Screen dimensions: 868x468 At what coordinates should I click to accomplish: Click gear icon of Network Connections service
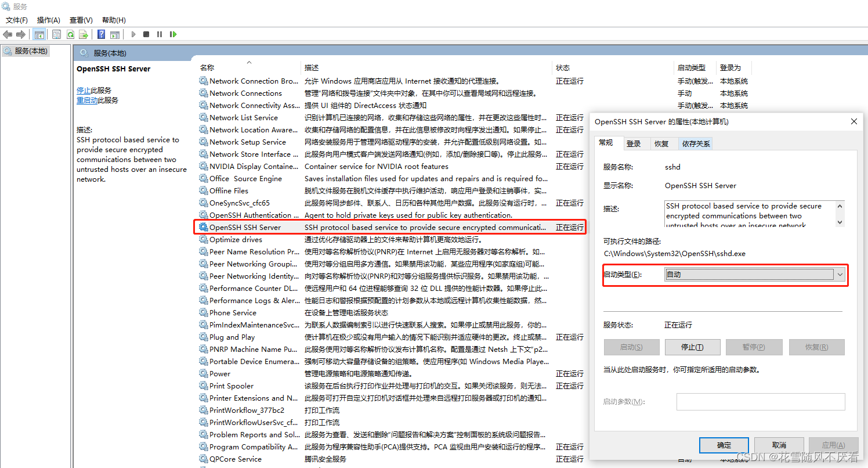203,93
